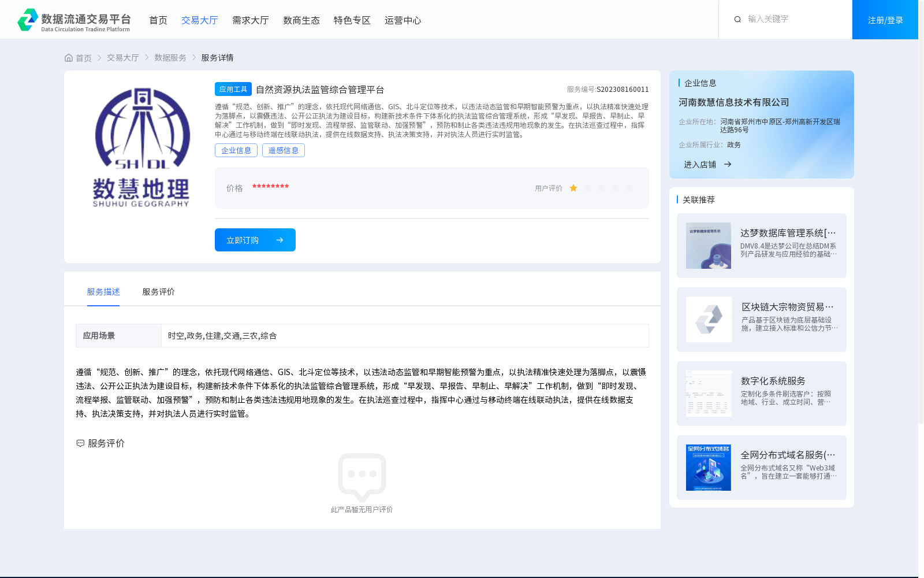The height and width of the screenshot is (578, 924).
Task: Click the 遥感信息 tag
Action: pos(284,150)
